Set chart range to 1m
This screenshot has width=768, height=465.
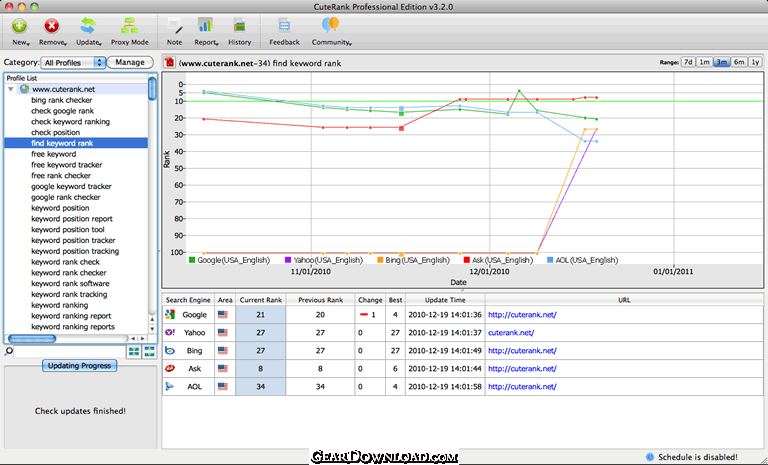704,62
